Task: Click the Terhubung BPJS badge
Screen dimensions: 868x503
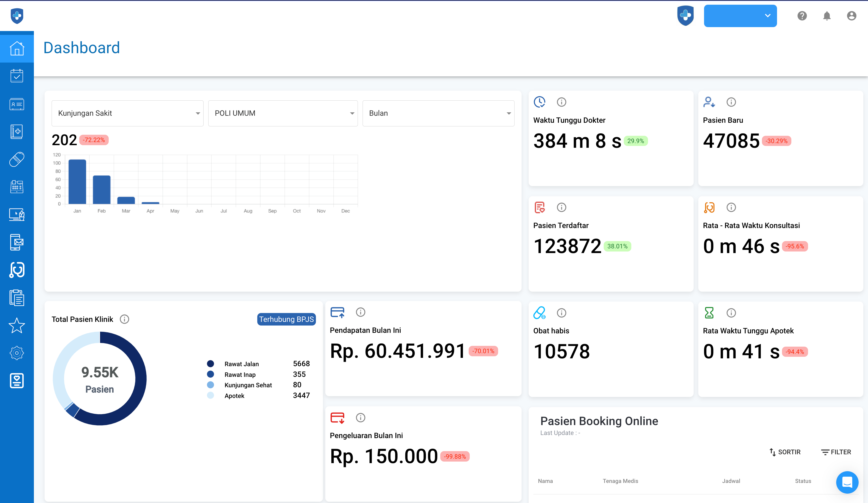Action: tap(286, 319)
